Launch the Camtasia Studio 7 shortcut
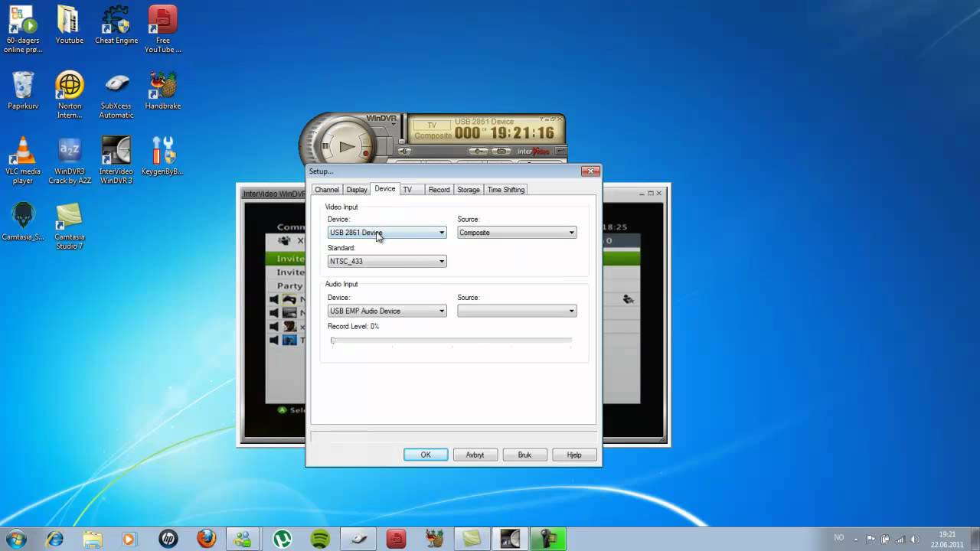Screen dimensions: 980x551 pos(69,227)
